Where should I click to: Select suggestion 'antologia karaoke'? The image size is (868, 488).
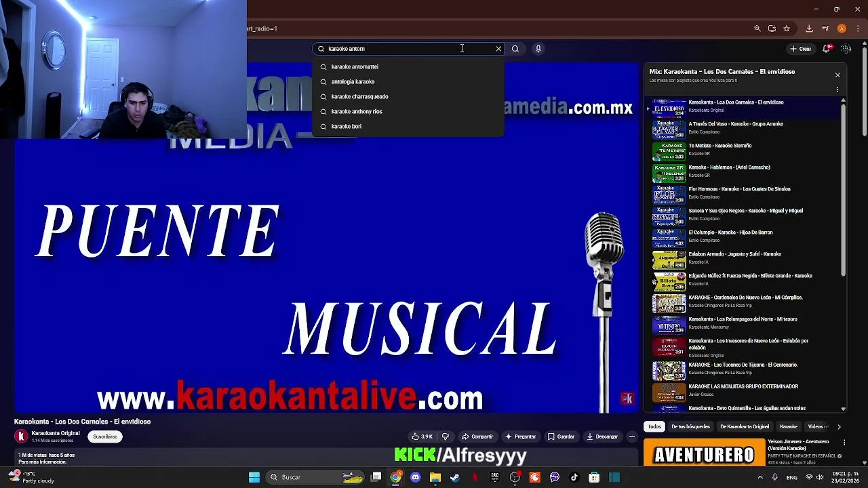click(408, 81)
